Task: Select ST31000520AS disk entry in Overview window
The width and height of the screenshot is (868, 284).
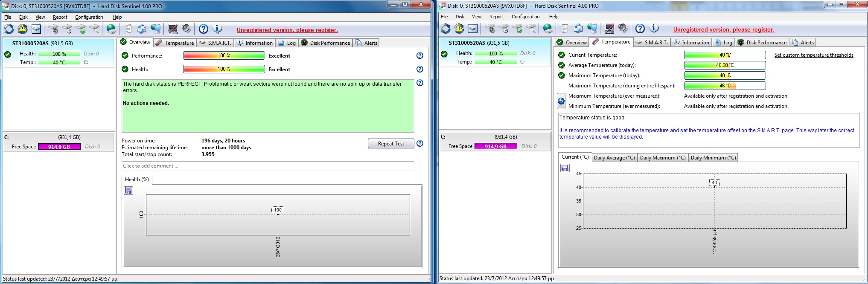Action: (59, 53)
